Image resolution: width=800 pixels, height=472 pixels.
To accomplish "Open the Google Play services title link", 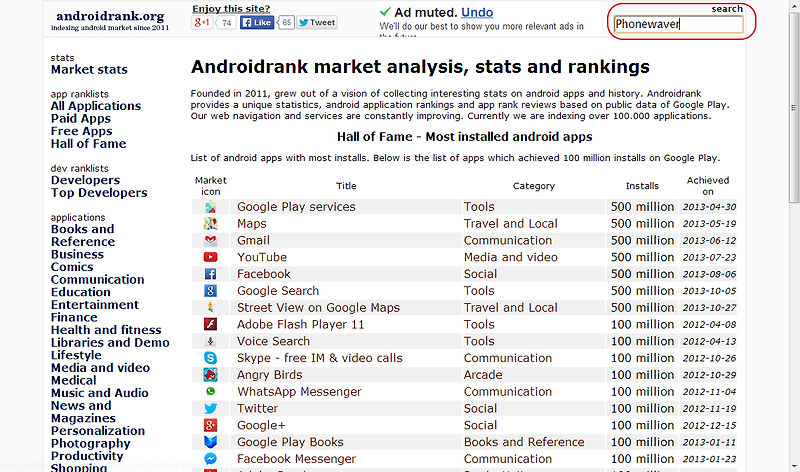I will [296, 207].
